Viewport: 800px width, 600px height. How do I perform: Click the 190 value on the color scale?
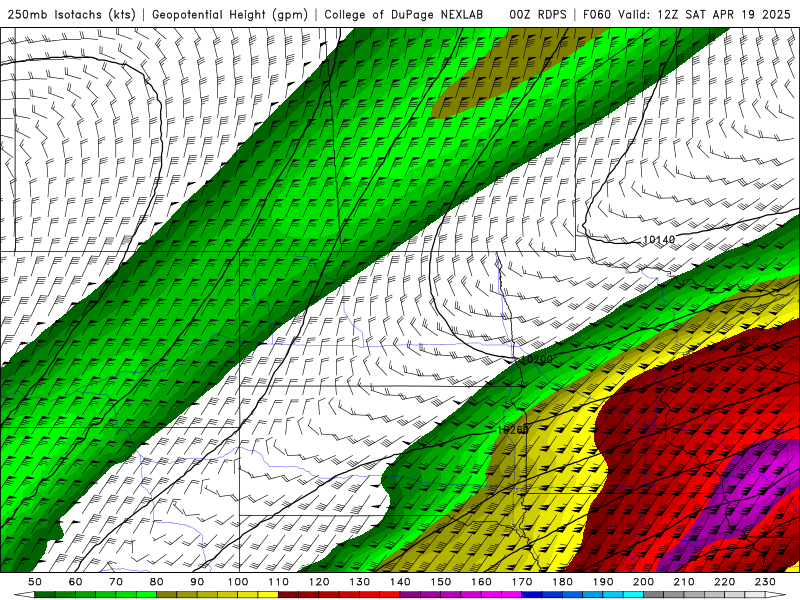[603, 582]
